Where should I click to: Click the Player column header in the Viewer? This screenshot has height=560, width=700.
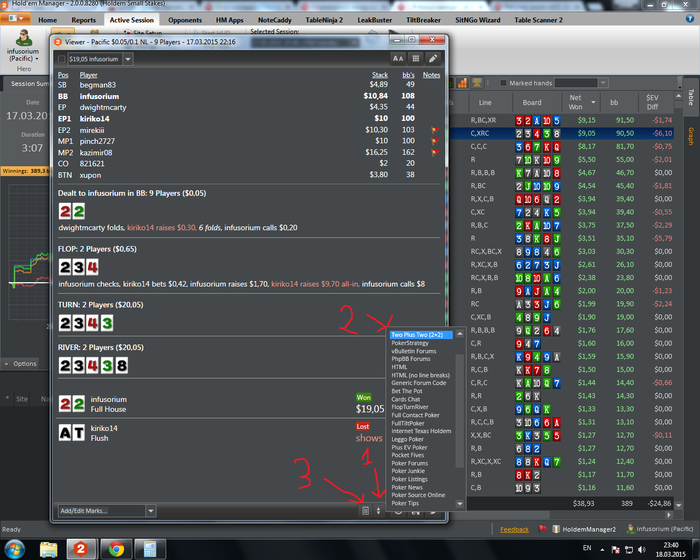click(x=88, y=75)
